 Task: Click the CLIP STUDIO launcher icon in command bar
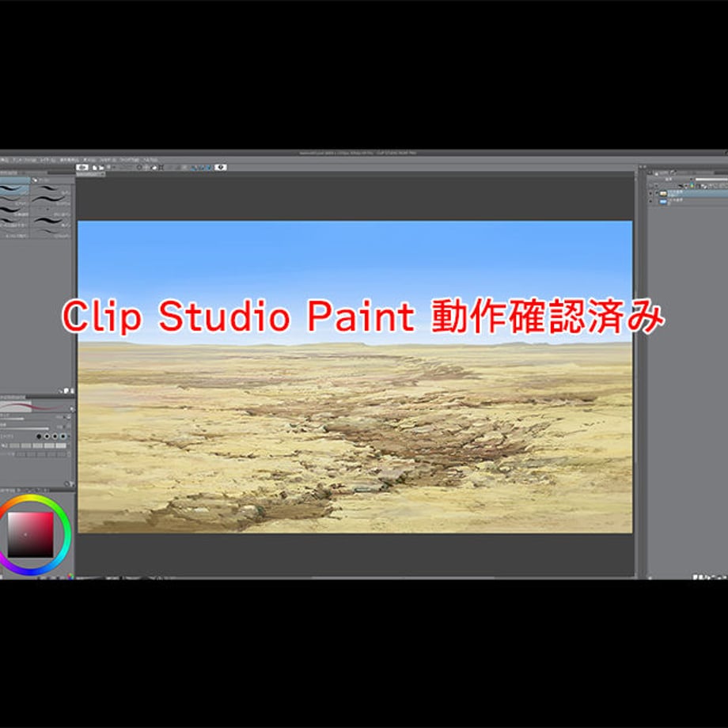pyautogui.click(x=82, y=168)
